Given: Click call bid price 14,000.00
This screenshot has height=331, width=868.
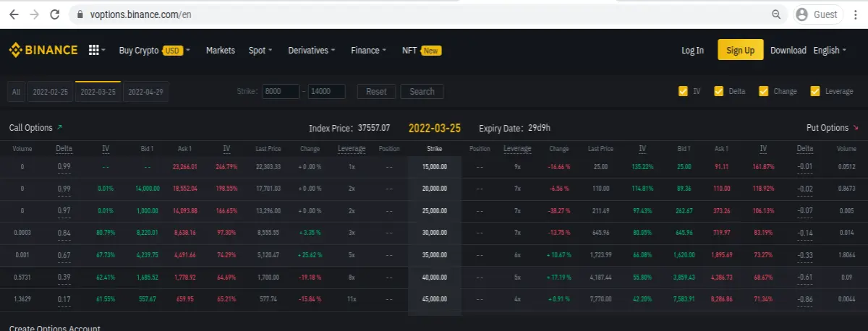Looking at the screenshot, I should [x=147, y=189].
